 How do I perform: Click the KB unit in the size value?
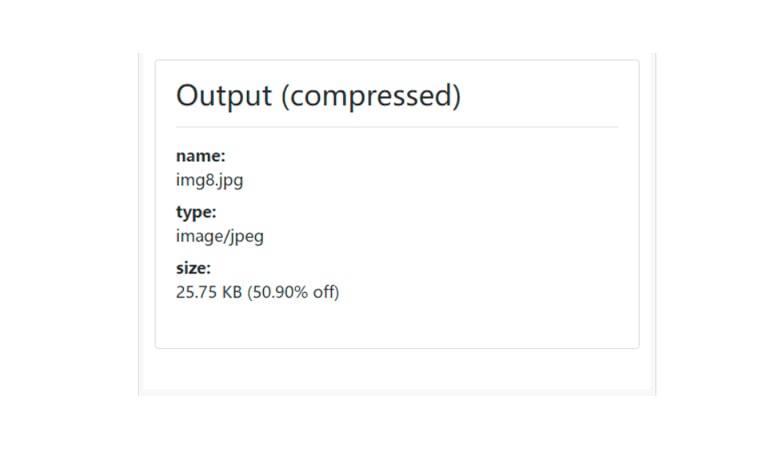[x=232, y=292]
